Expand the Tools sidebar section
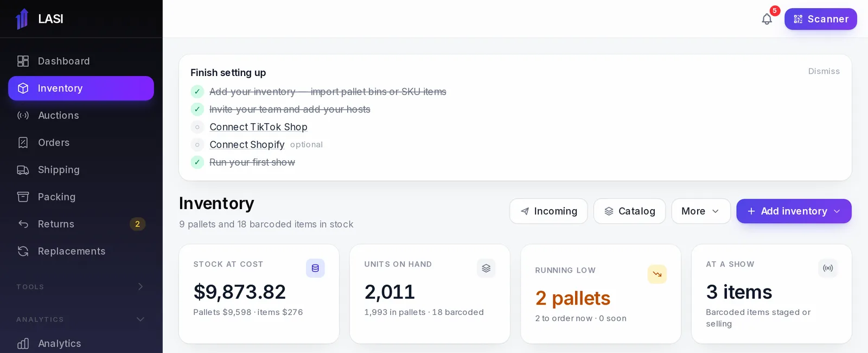Viewport: 868px width, 353px height. 81,287
